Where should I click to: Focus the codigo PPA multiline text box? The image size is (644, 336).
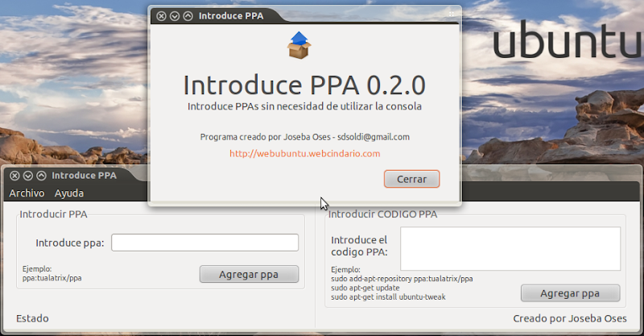510,249
